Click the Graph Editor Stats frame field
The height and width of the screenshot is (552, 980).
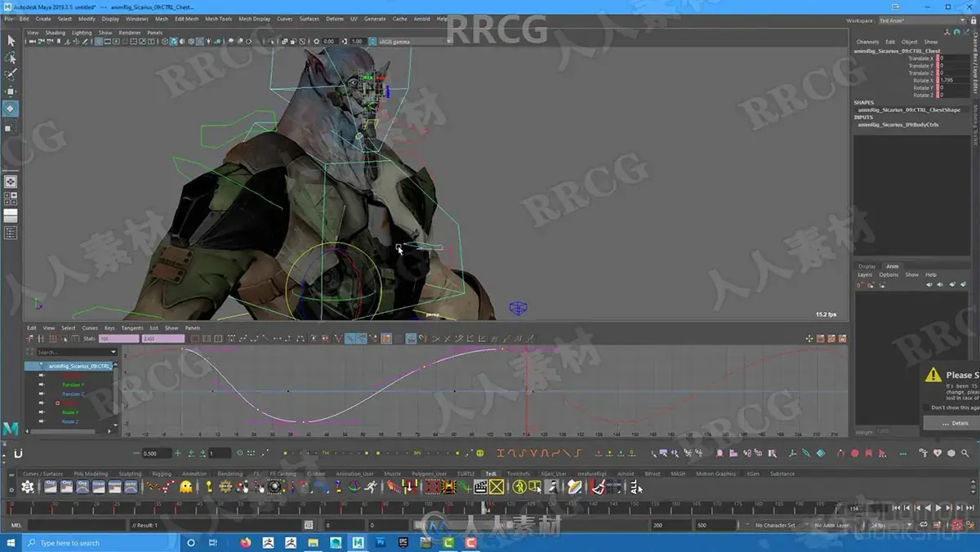[x=119, y=338]
